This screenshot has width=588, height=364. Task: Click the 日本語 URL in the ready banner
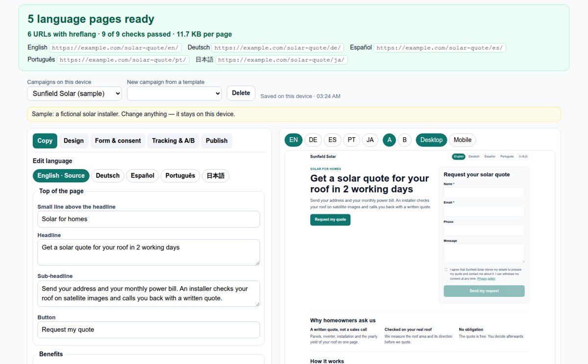coord(282,60)
